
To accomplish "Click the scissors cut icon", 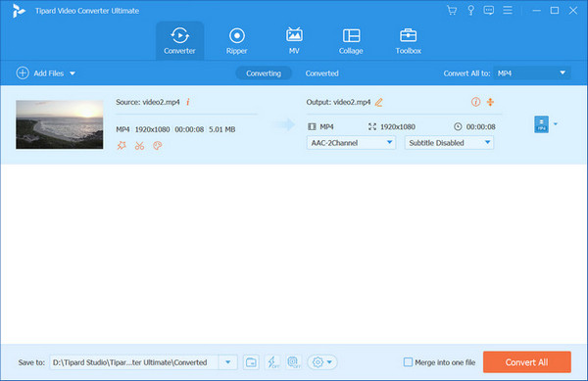I will [x=139, y=146].
